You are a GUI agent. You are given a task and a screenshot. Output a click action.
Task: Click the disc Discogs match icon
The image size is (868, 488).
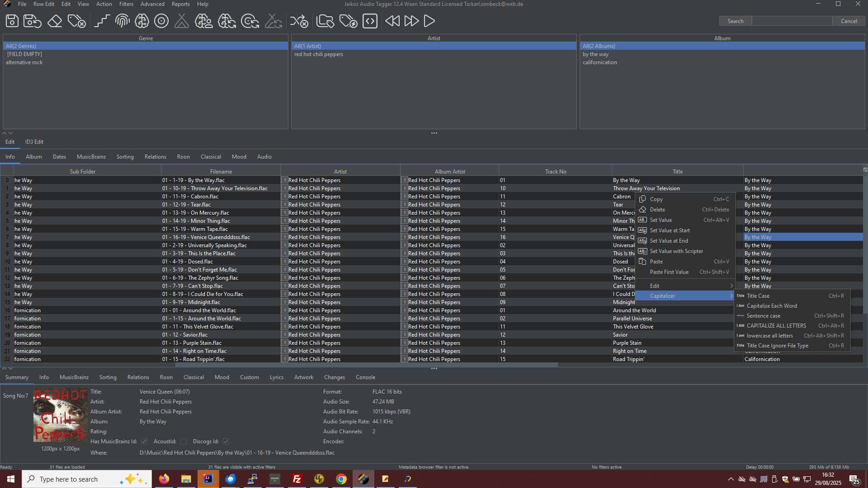(x=161, y=21)
